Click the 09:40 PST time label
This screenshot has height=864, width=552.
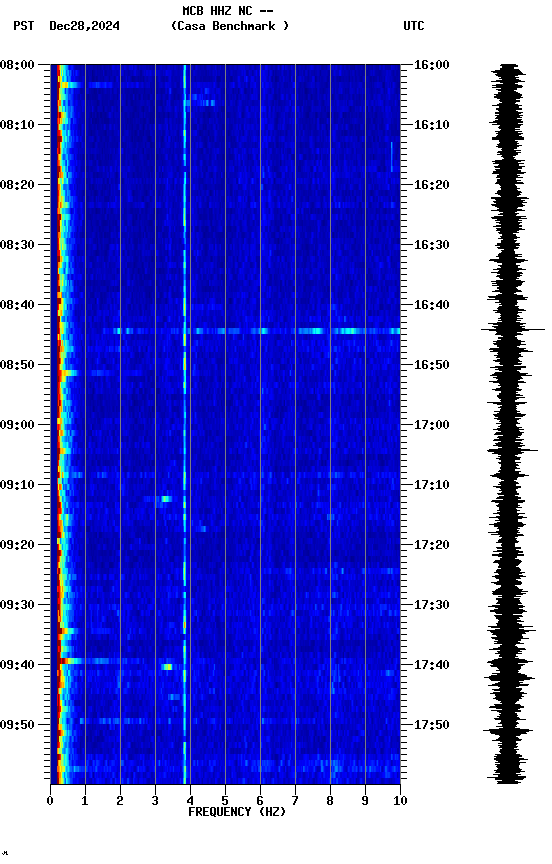[x=17, y=665]
